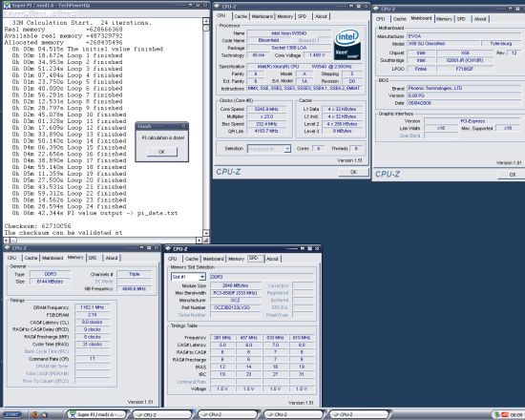
Task: Click the Package value Socket 1366 LGA
Action: [288, 48]
